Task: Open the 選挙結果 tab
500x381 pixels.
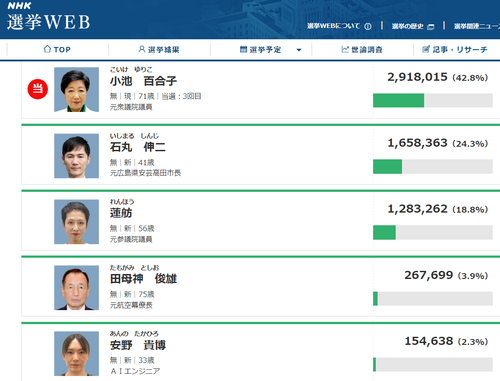Action: click(159, 49)
